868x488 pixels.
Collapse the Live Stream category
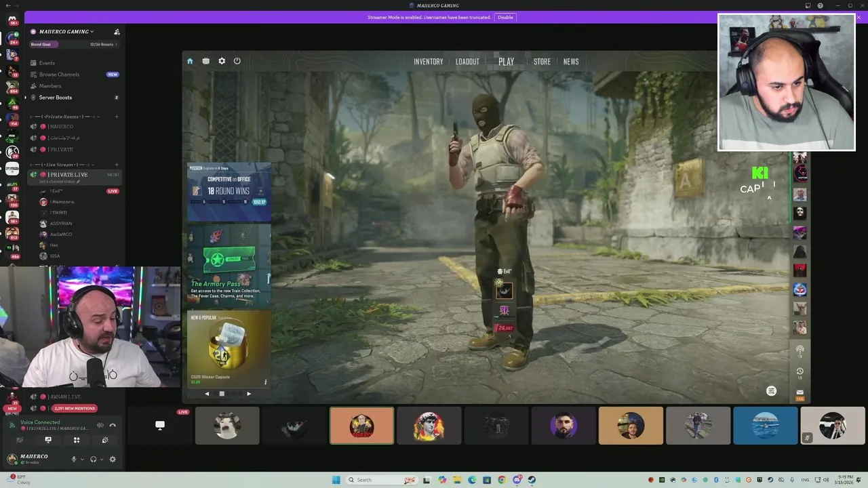[x=62, y=165]
